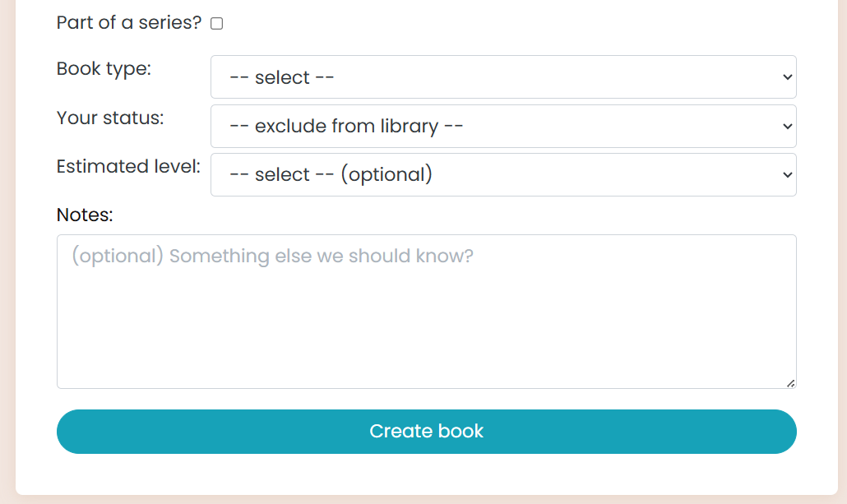847x504 pixels.
Task: Click the "Estimated level:" label
Action: [128, 166]
